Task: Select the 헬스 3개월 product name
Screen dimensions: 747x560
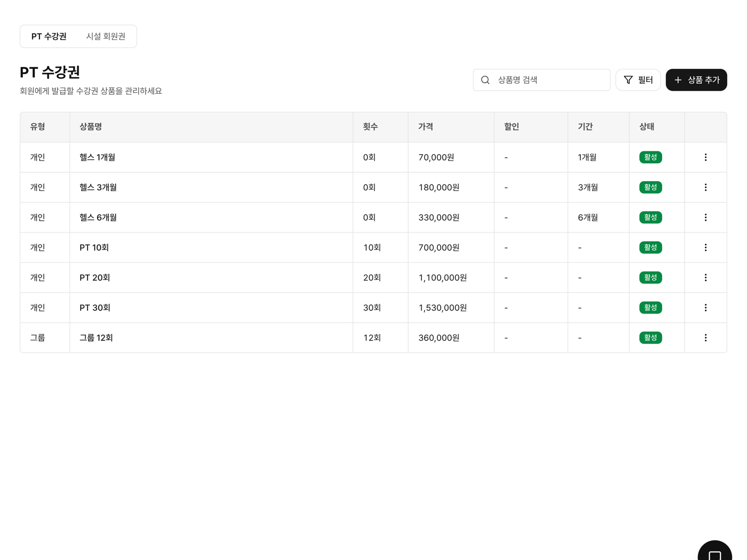Action: (98, 187)
